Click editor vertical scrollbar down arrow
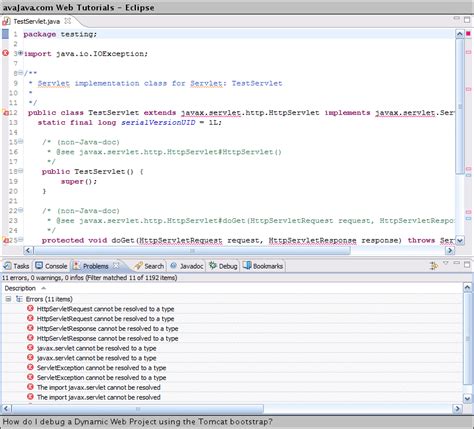Image resolution: width=474 pixels, height=429 pixels. coord(460,240)
